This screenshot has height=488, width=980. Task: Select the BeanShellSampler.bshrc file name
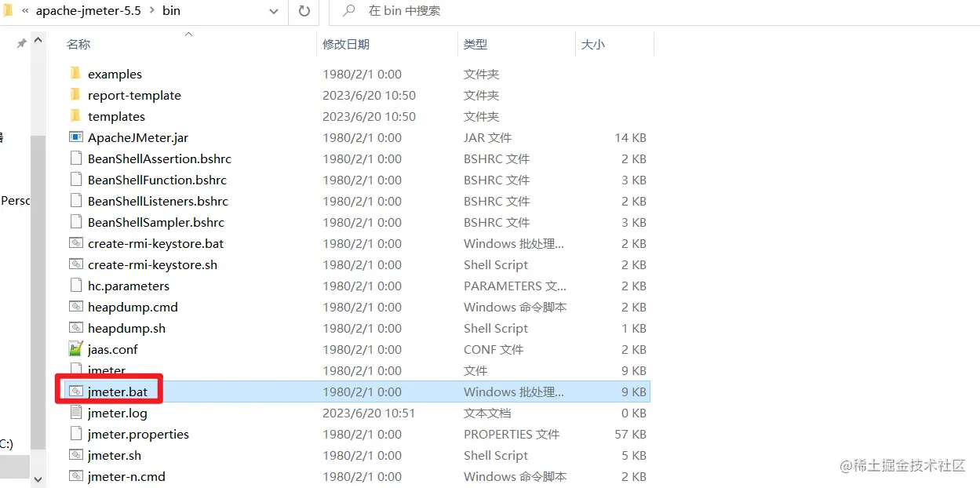tap(156, 222)
